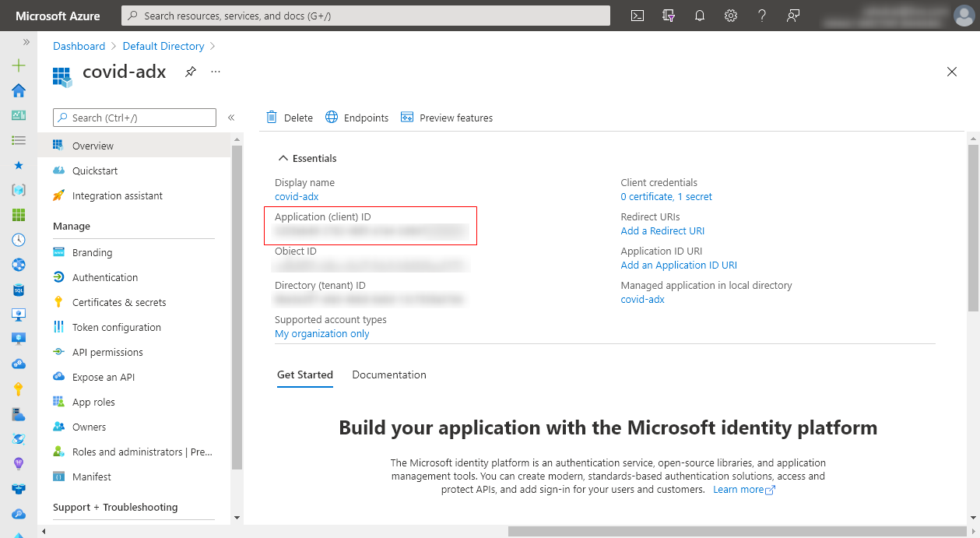Open Endpoints in the command bar
This screenshot has height=538, width=980.
pyautogui.click(x=357, y=118)
